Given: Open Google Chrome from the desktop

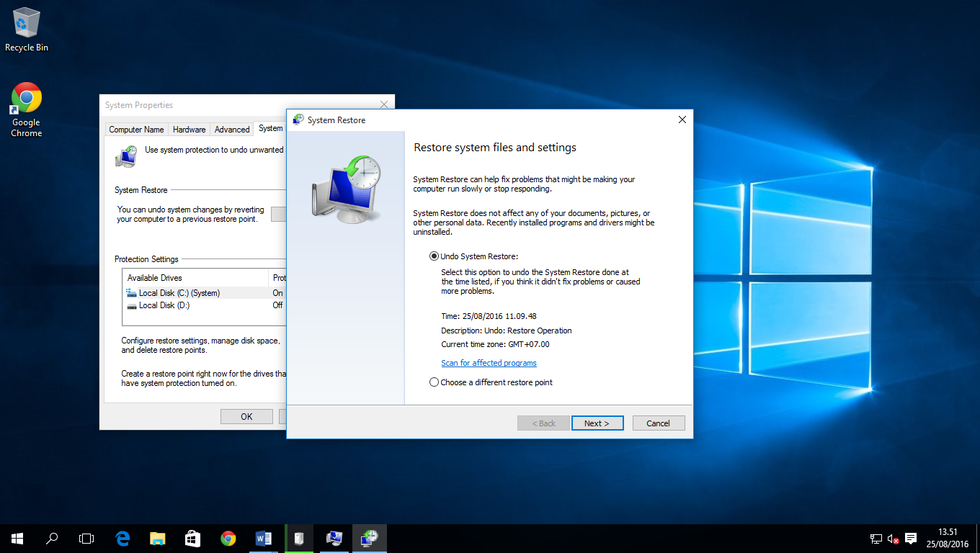Looking at the screenshot, I should click(x=25, y=96).
